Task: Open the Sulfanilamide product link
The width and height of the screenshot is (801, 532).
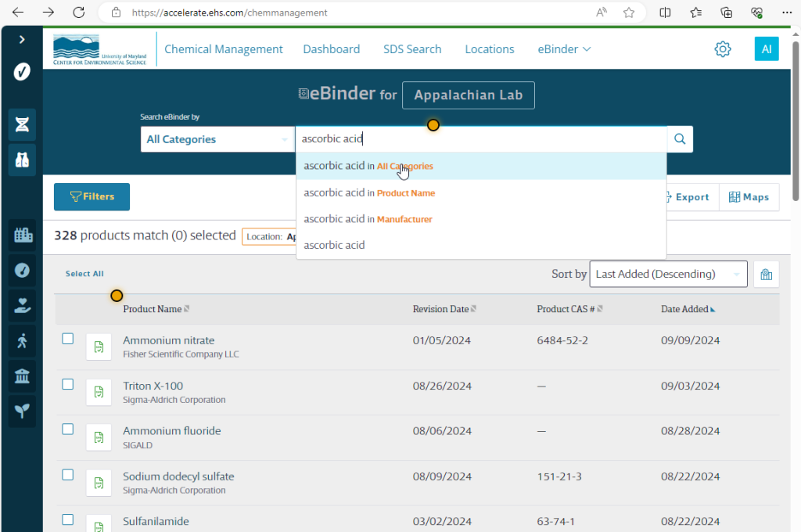Action: point(156,521)
